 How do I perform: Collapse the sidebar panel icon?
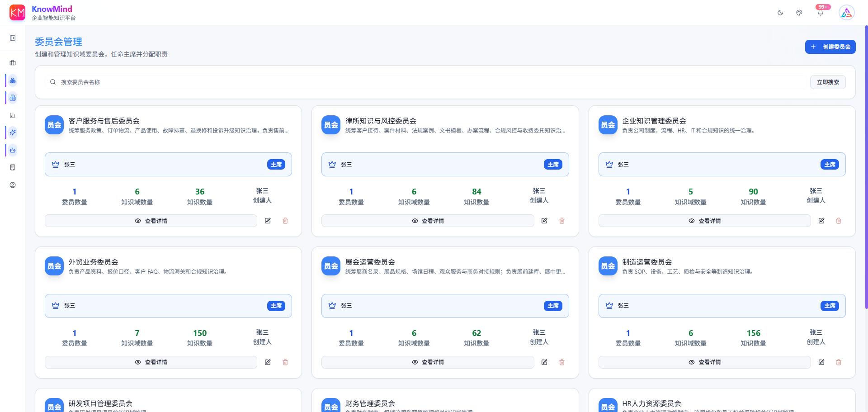pos(13,38)
